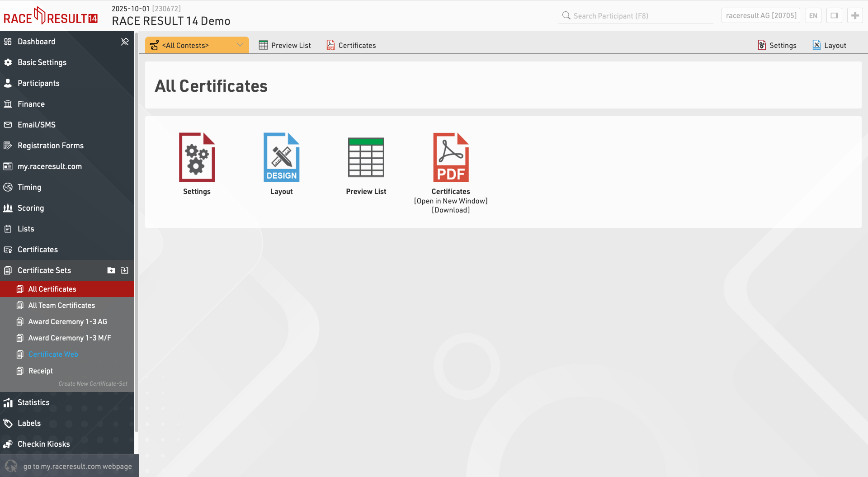The height and width of the screenshot is (477, 868).
Task: Click the plus icon in top-right corner
Action: tap(854, 15)
